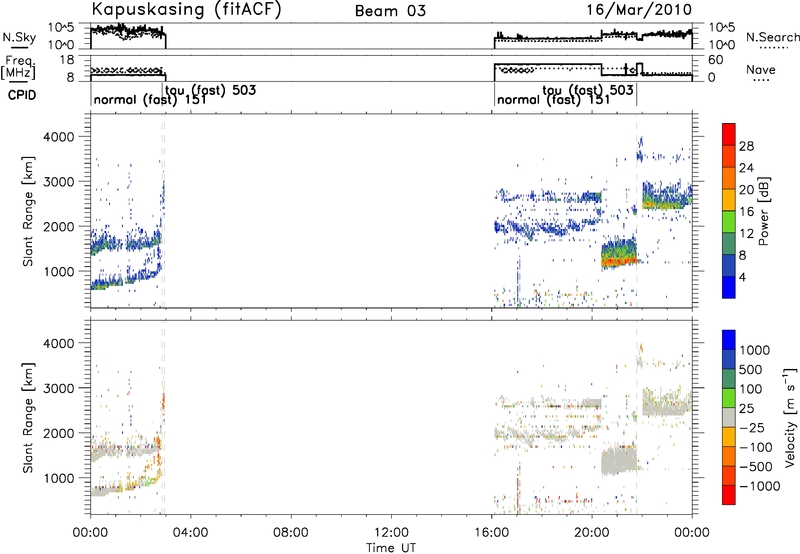Click the '12:00' time axis label
Screen dimensions: 800x554
point(391,533)
